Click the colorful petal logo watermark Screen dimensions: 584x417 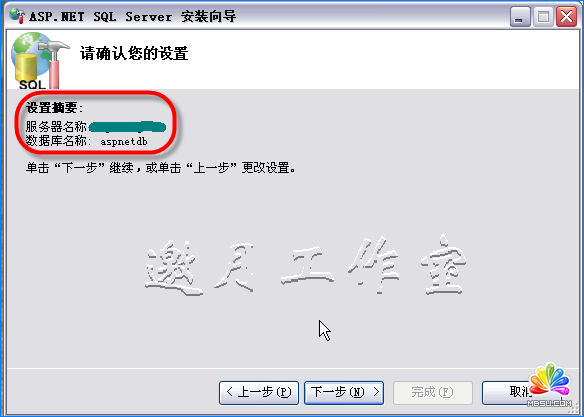[x=550, y=381]
